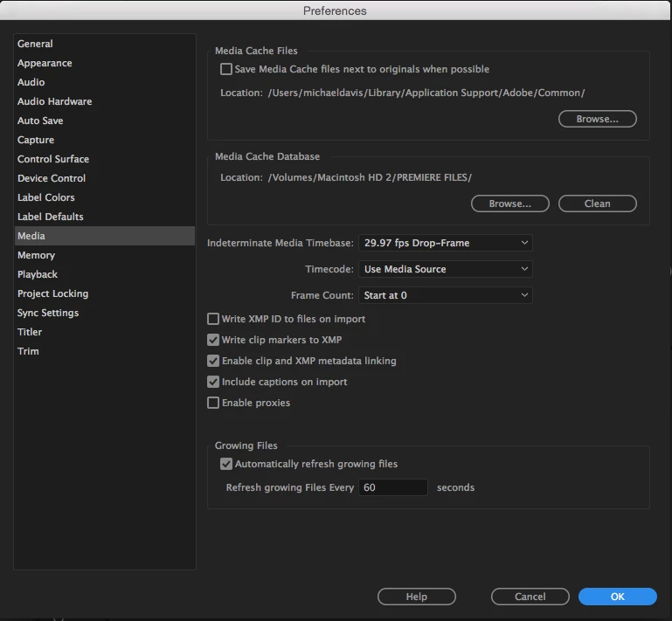This screenshot has height=621, width=672.
Task: Click the Media Cache Files location path
Action: click(x=426, y=93)
